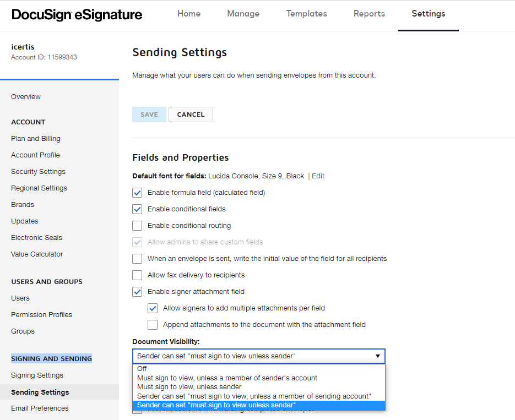Navigate to Permission Profiles
Image resolution: width=515 pixels, height=420 pixels.
(41, 315)
